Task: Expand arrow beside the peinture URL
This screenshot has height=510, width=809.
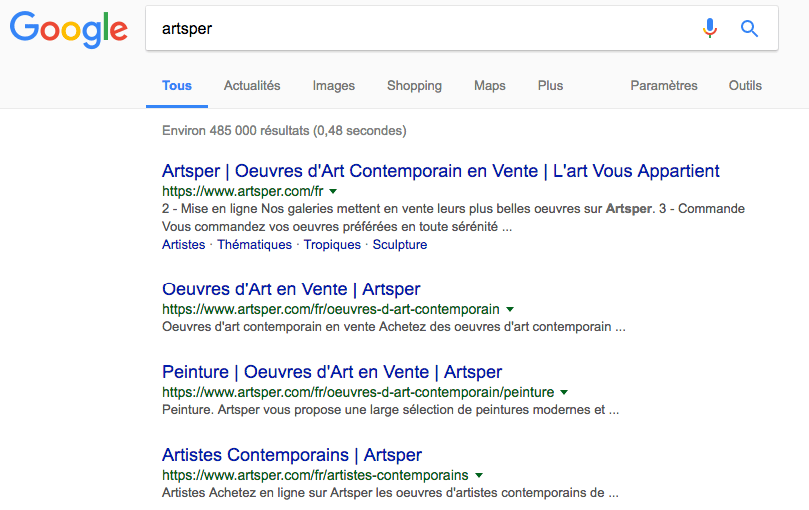Action: click(564, 392)
